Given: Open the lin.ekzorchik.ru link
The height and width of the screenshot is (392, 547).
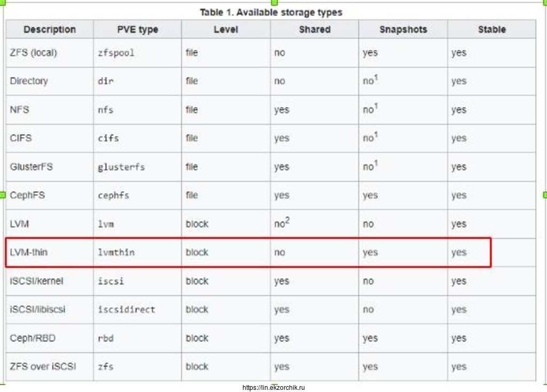Looking at the screenshot, I should 273,388.
